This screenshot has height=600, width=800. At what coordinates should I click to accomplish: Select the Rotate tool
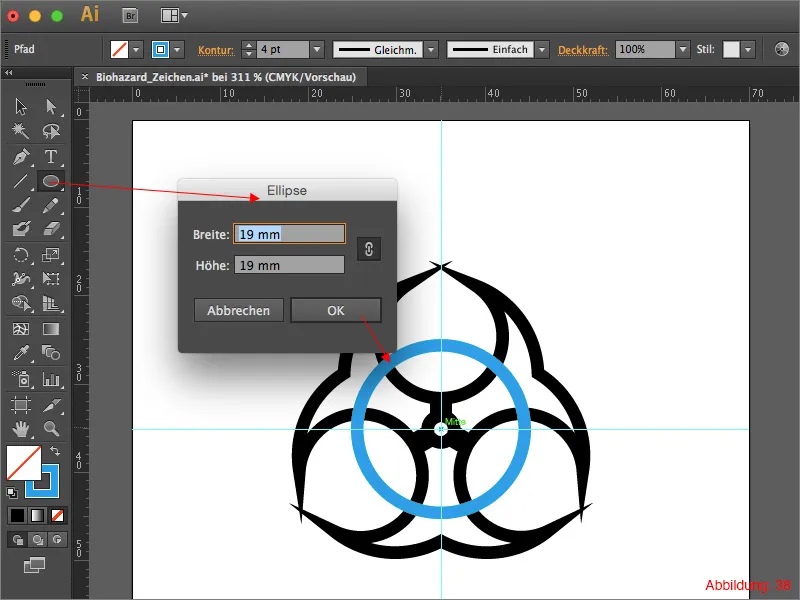coord(21,254)
